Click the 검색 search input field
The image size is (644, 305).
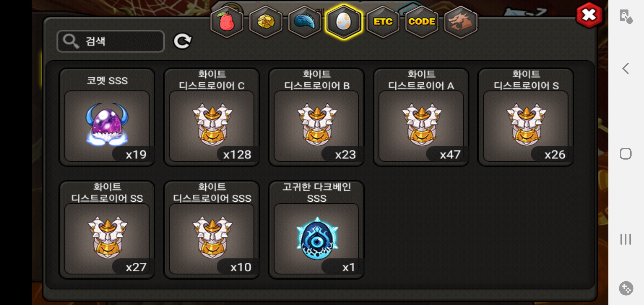click(111, 41)
